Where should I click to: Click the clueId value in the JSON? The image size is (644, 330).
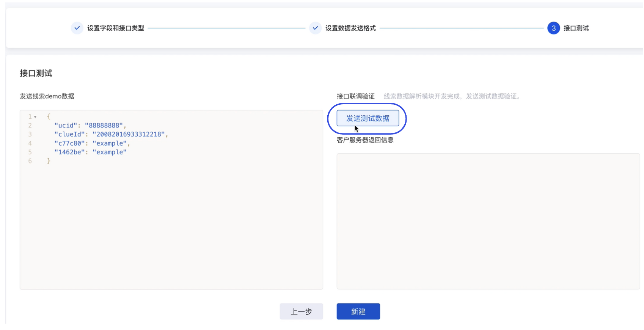click(128, 134)
